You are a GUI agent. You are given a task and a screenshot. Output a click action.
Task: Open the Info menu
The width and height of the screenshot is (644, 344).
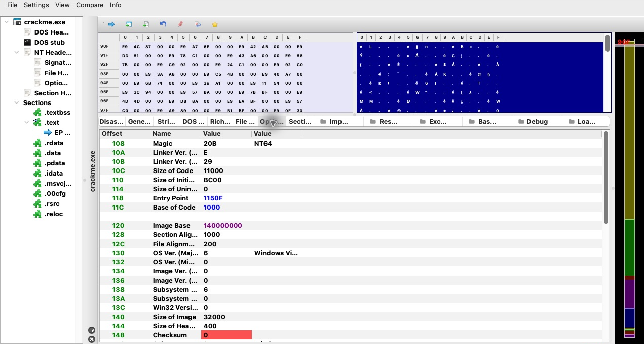(x=116, y=5)
